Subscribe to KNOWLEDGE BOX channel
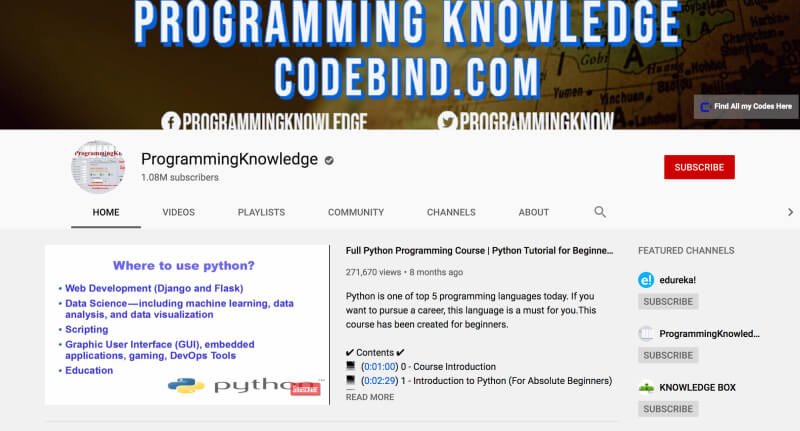 point(668,409)
